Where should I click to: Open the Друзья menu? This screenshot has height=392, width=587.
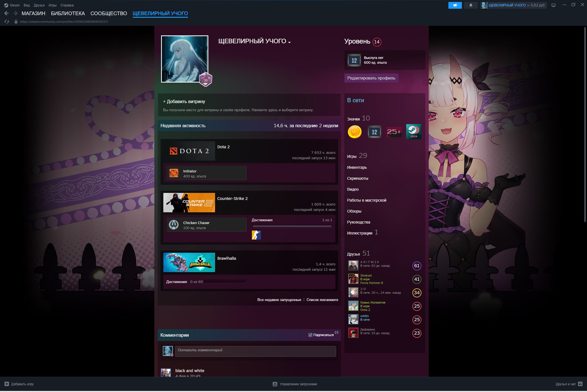(39, 5)
